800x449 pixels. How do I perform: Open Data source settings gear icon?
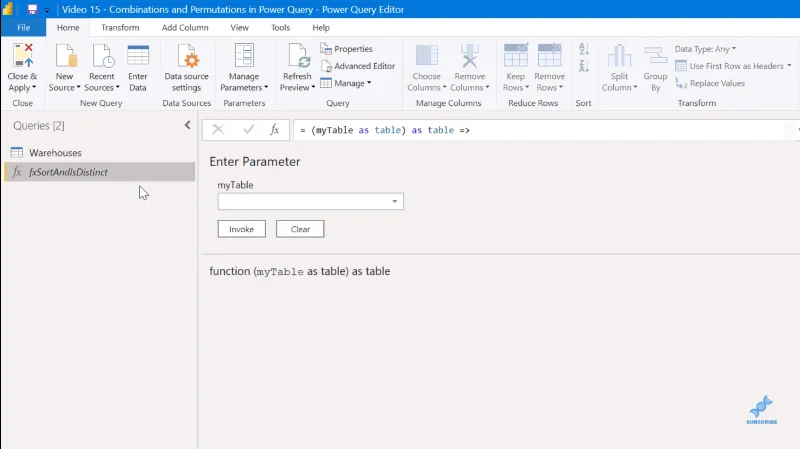click(x=187, y=55)
